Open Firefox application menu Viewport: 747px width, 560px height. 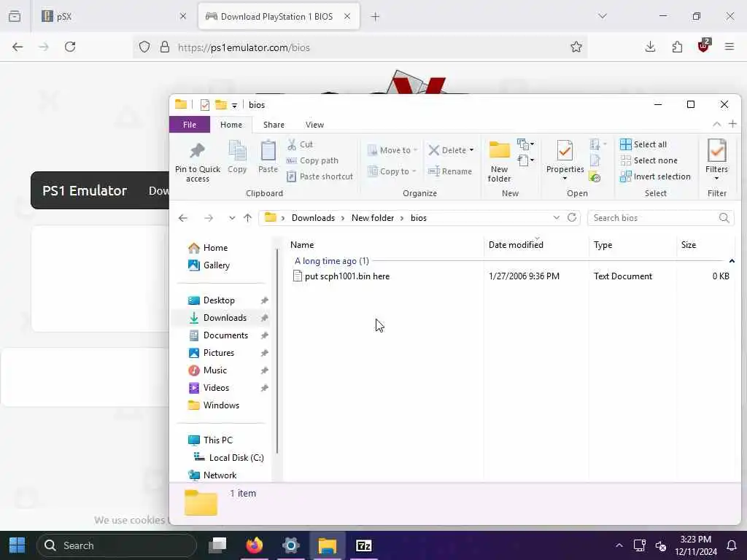[729, 47]
